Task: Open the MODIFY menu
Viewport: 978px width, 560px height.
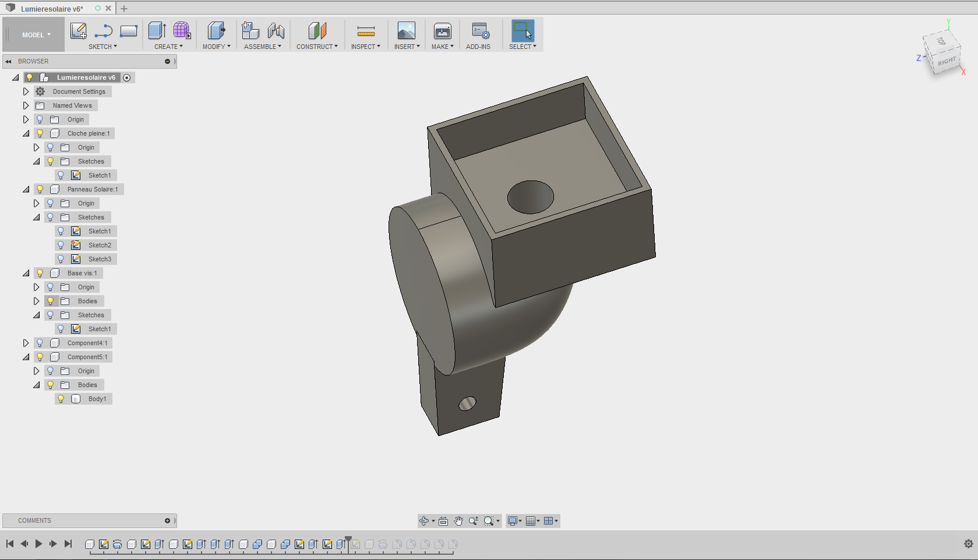Action: tap(217, 47)
